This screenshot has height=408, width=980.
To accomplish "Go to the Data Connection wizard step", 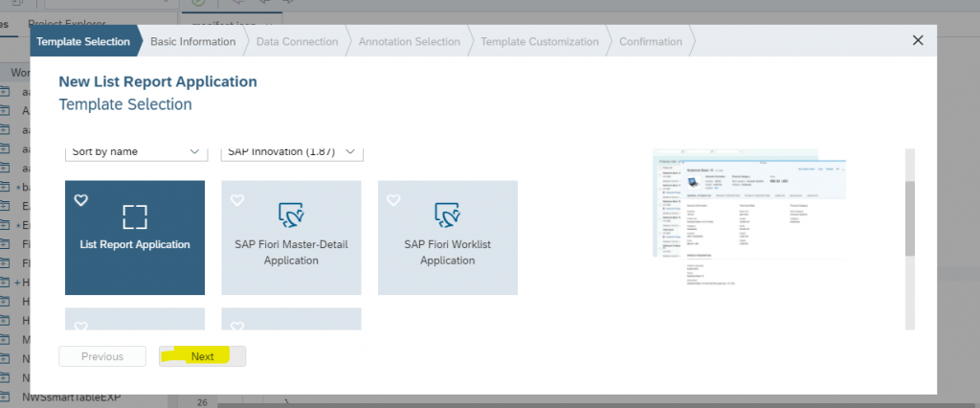I will (298, 42).
